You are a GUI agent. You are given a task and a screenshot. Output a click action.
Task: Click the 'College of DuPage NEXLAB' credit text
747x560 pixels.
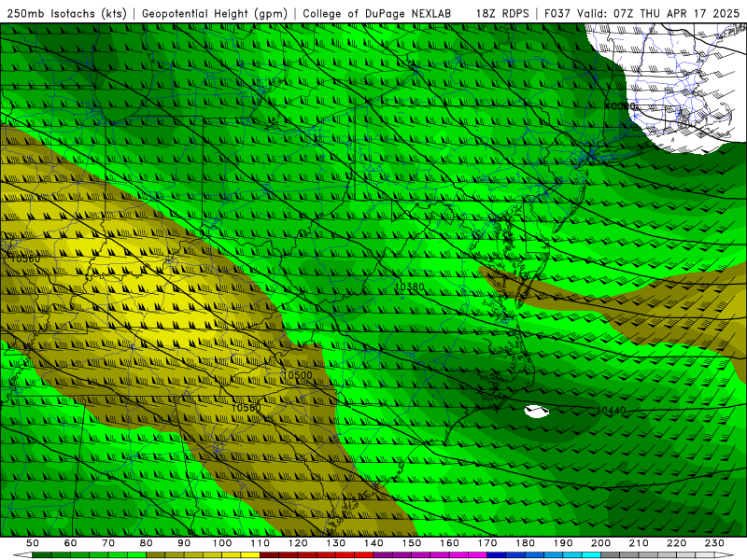click(377, 14)
